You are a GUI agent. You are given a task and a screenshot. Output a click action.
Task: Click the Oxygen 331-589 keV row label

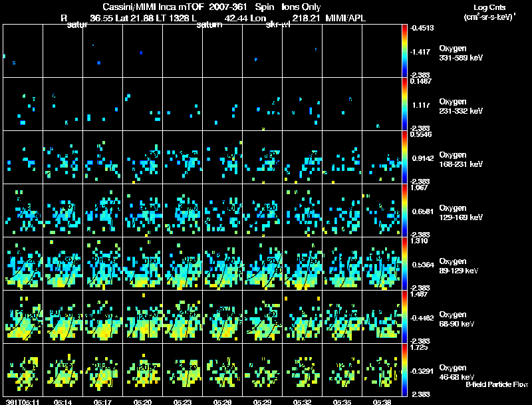461,53
